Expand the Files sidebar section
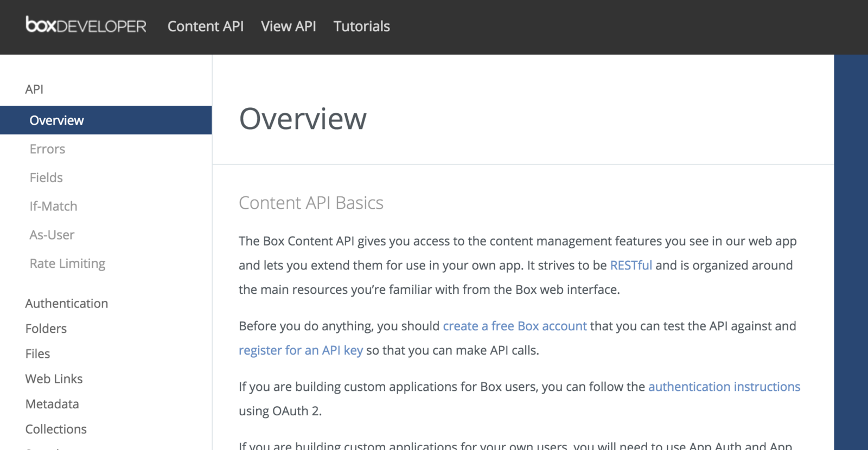The height and width of the screenshot is (450, 868). click(37, 353)
